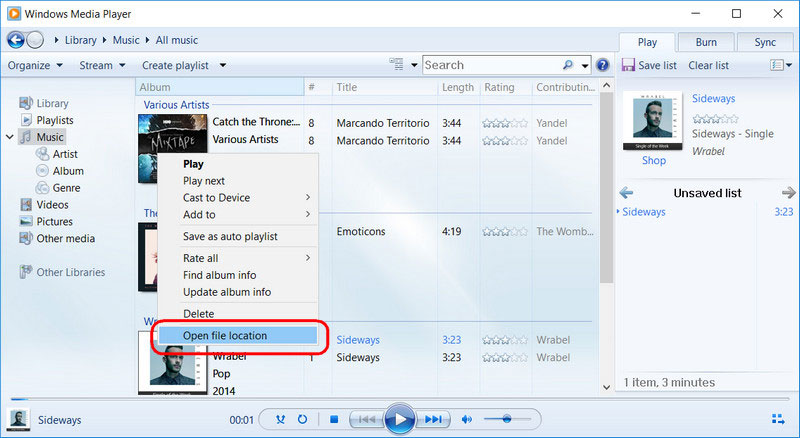Click the Back navigation arrow
Screen dimensions: 800x438
tap(16, 40)
